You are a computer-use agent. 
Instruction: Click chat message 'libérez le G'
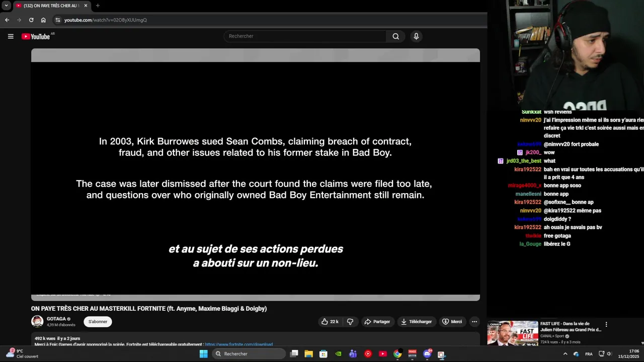tap(557, 244)
